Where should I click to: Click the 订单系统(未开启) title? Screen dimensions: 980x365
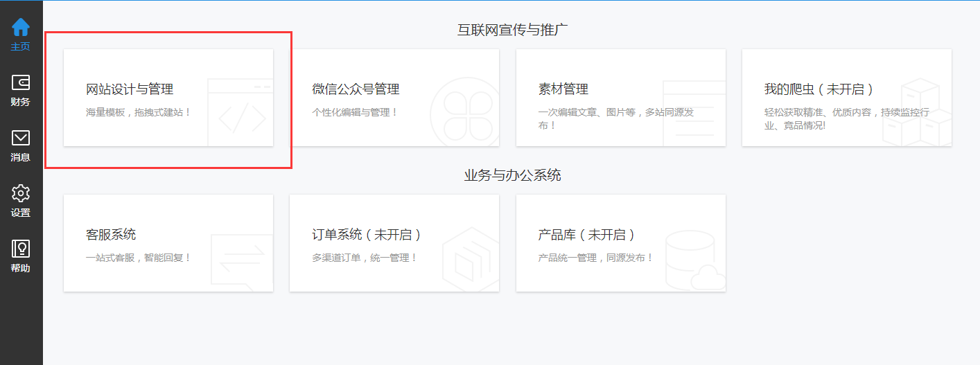pyautogui.click(x=367, y=235)
